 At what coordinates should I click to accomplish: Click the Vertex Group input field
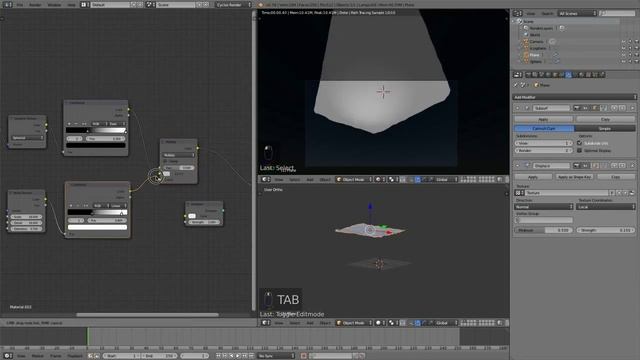(x=544, y=220)
